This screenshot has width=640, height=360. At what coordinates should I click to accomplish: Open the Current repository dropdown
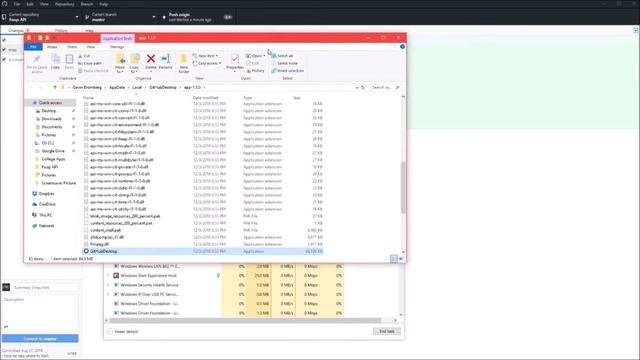point(41,17)
